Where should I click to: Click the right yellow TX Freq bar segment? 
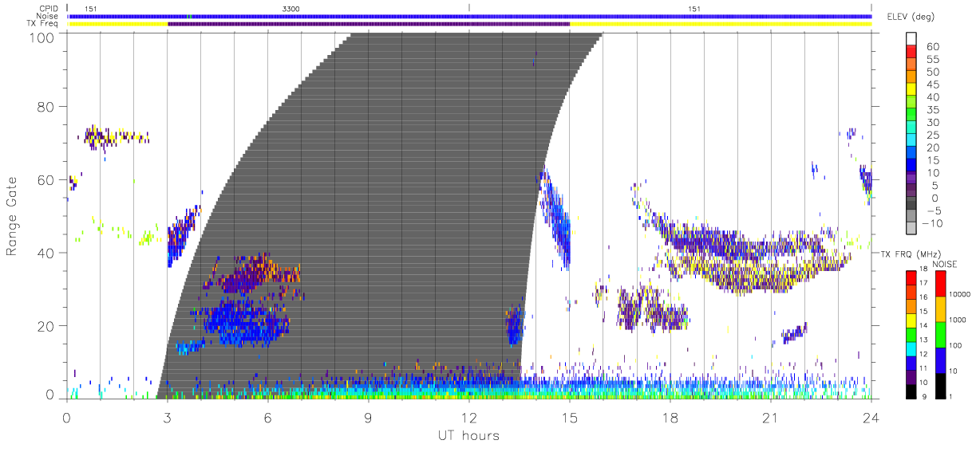click(x=721, y=24)
